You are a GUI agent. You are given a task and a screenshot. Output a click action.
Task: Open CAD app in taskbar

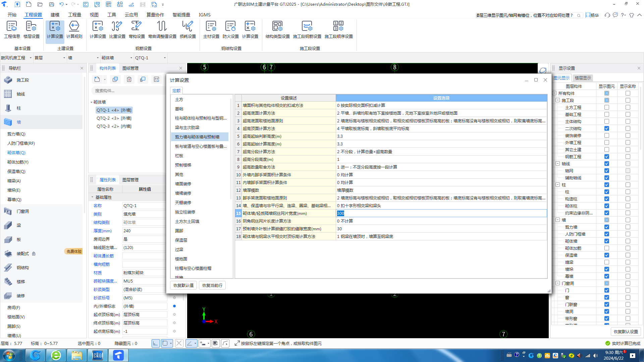click(x=98, y=355)
